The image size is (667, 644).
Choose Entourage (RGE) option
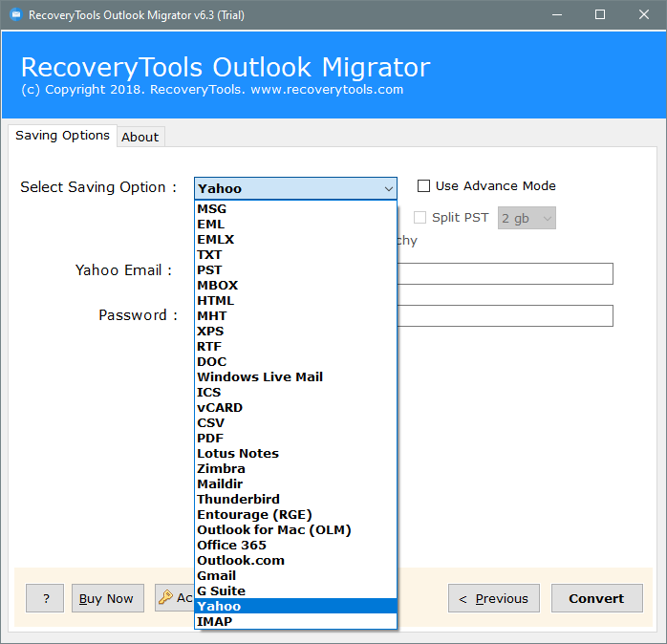295,515
